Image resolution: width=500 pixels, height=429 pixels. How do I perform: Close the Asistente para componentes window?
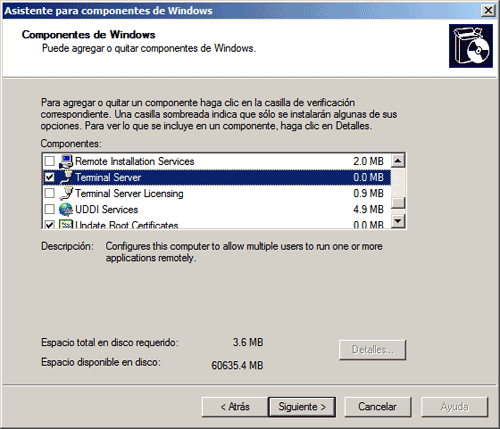coord(488,10)
